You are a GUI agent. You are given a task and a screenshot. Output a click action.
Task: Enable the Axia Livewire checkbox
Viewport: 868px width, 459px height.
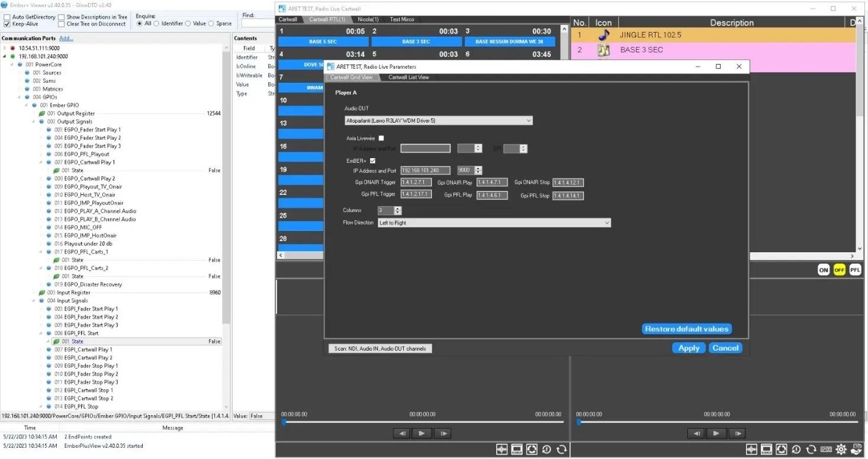tap(381, 138)
